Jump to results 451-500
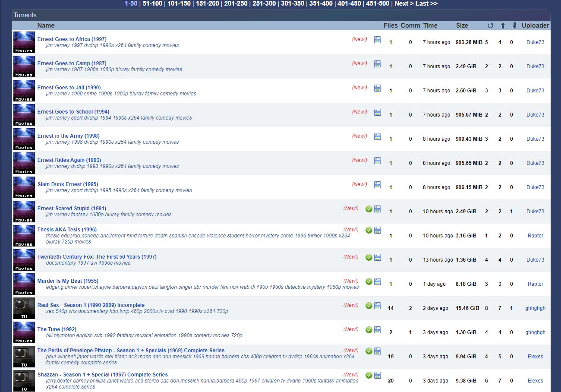This screenshot has height=392, width=561. pyautogui.click(x=378, y=3)
